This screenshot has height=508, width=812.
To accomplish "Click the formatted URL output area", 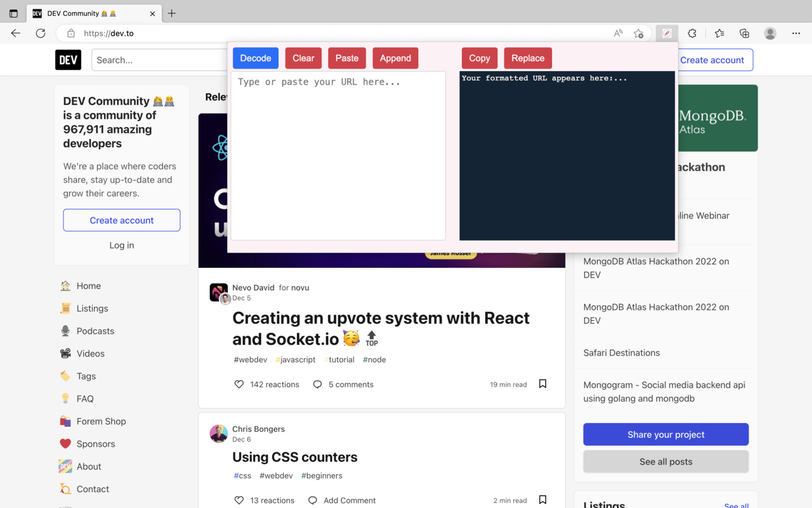I will [567, 156].
